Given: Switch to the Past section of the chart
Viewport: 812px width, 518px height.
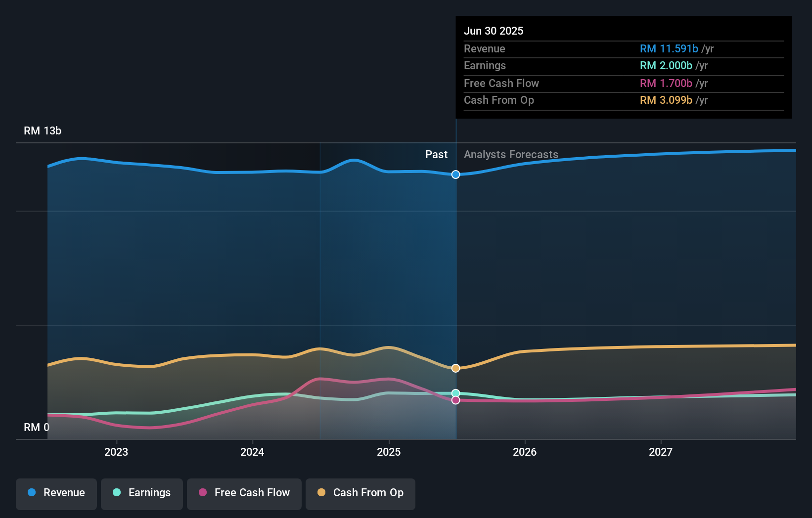Looking at the screenshot, I should tap(436, 154).
